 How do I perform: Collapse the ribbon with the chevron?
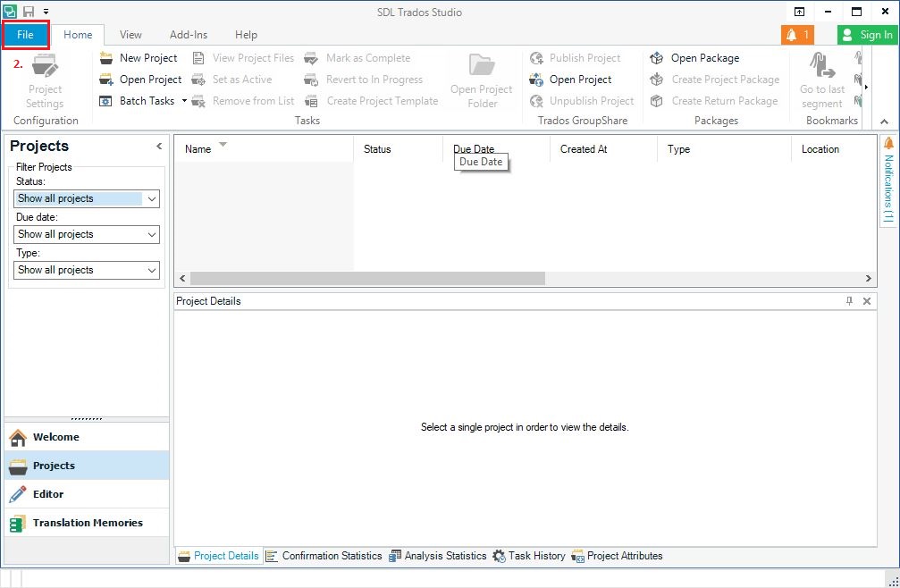[885, 121]
